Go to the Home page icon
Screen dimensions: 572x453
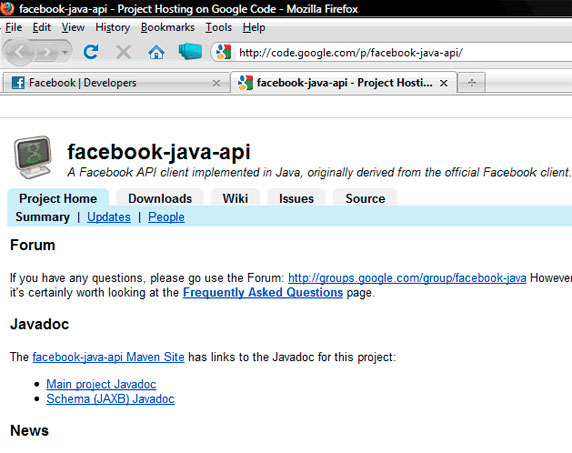pos(156,52)
